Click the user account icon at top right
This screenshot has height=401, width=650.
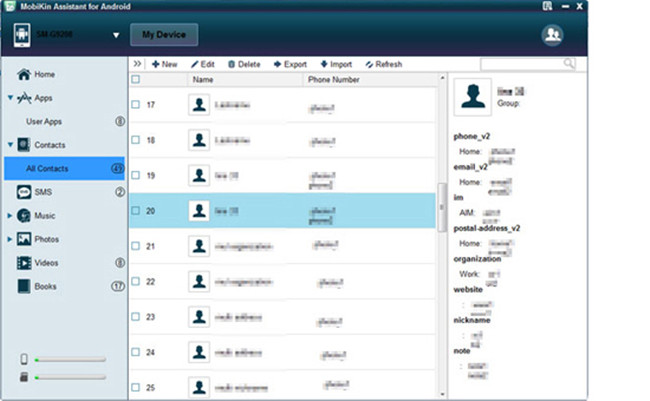coord(552,35)
